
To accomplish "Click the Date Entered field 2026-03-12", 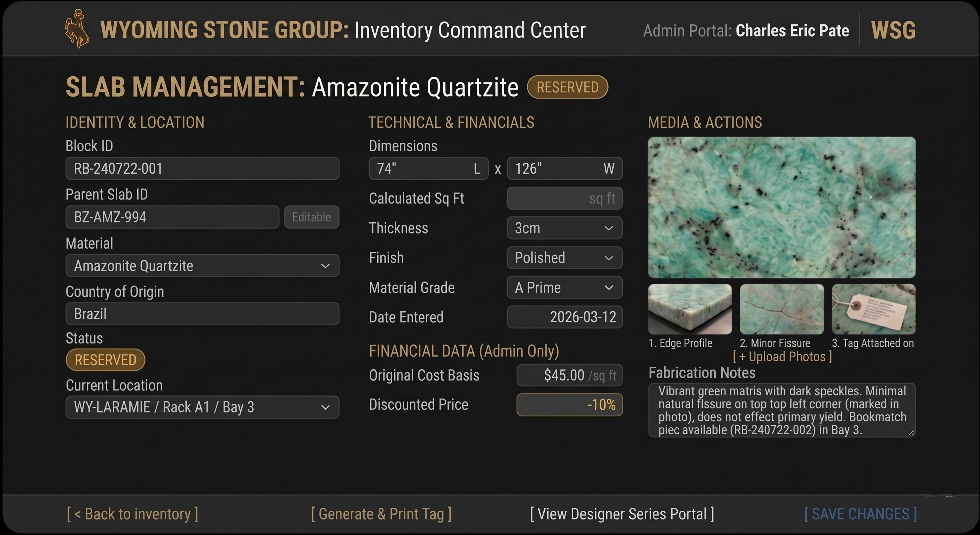I will tap(565, 317).
